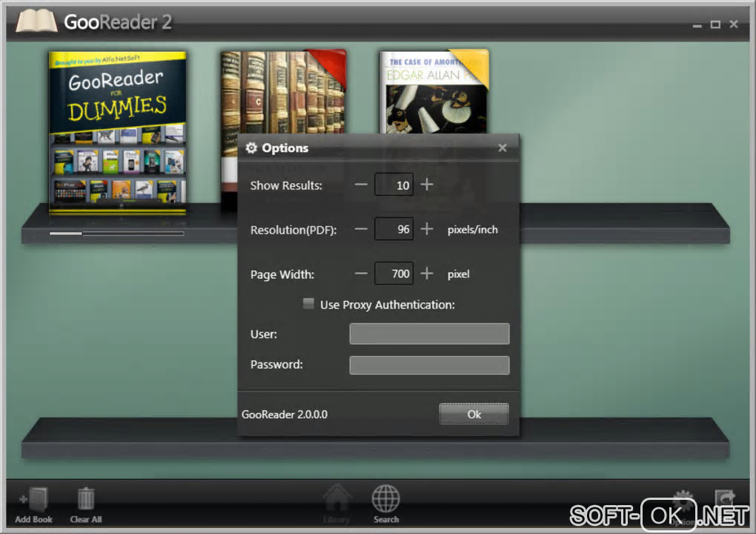Decrease the PDF Resolution value
756x534 pixels.
[x=361, y=229]
